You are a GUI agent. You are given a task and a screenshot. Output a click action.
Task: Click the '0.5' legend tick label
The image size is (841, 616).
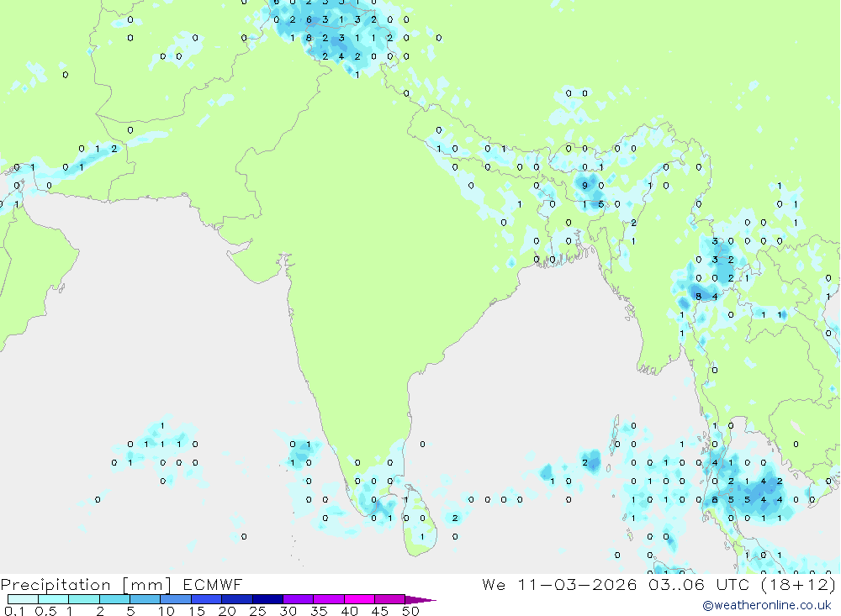point(45,611)
